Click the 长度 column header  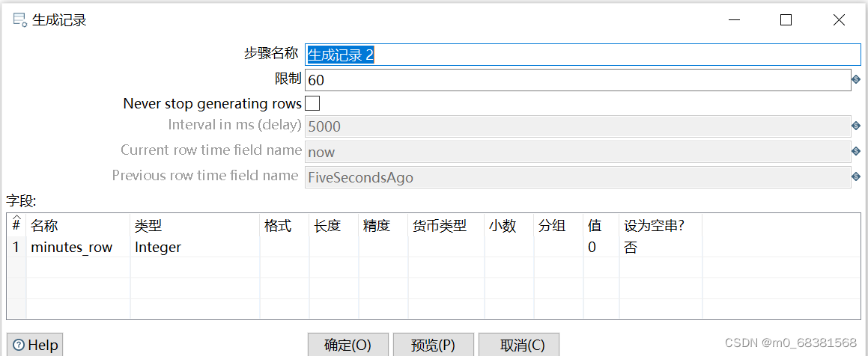coord(334,226)
